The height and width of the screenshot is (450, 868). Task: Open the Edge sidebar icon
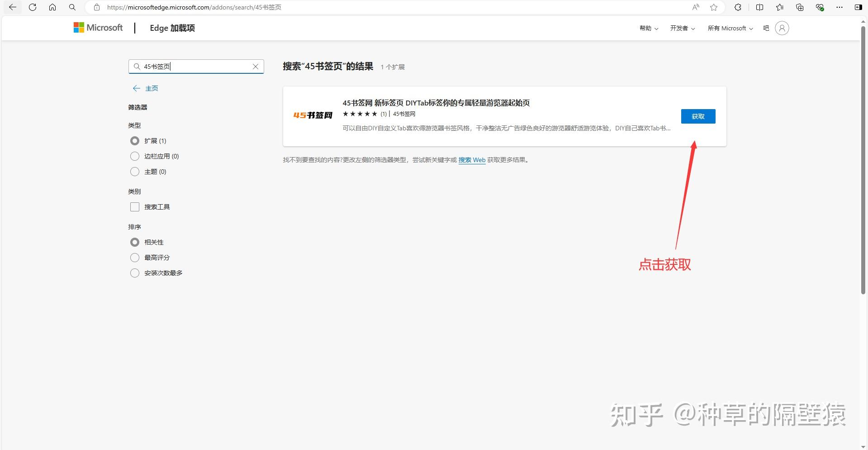858,7
